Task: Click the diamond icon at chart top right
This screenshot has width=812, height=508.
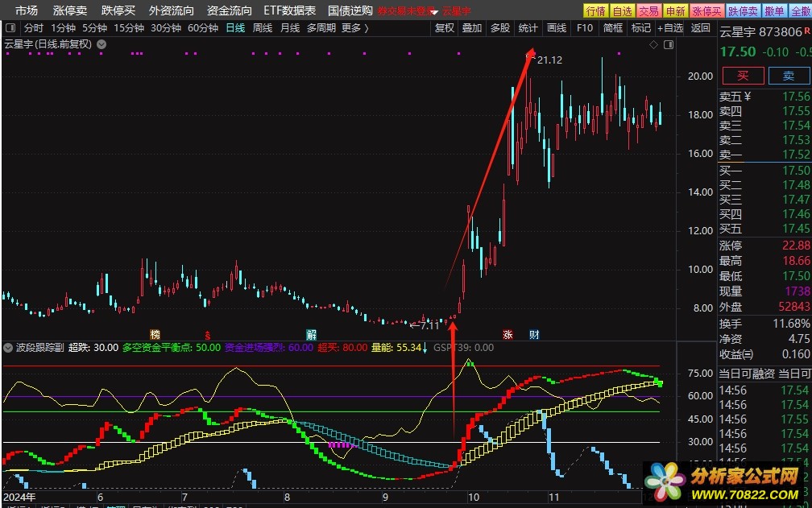Action: point(653,45)
